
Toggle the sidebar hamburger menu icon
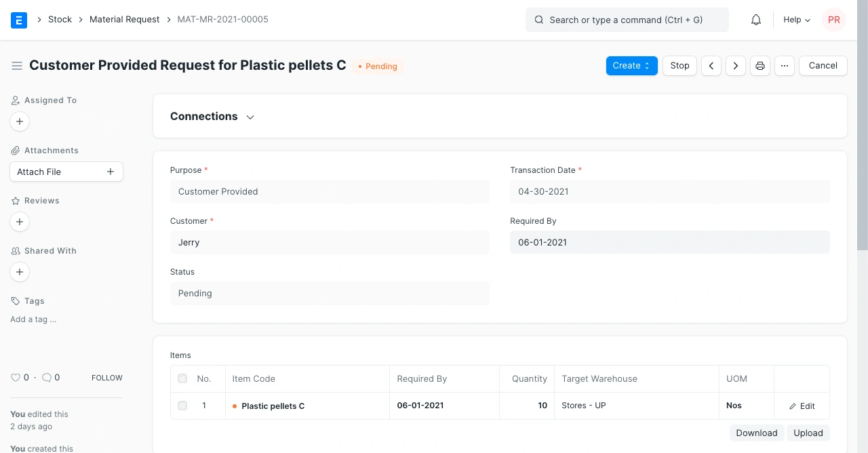[x=17, y=66]
